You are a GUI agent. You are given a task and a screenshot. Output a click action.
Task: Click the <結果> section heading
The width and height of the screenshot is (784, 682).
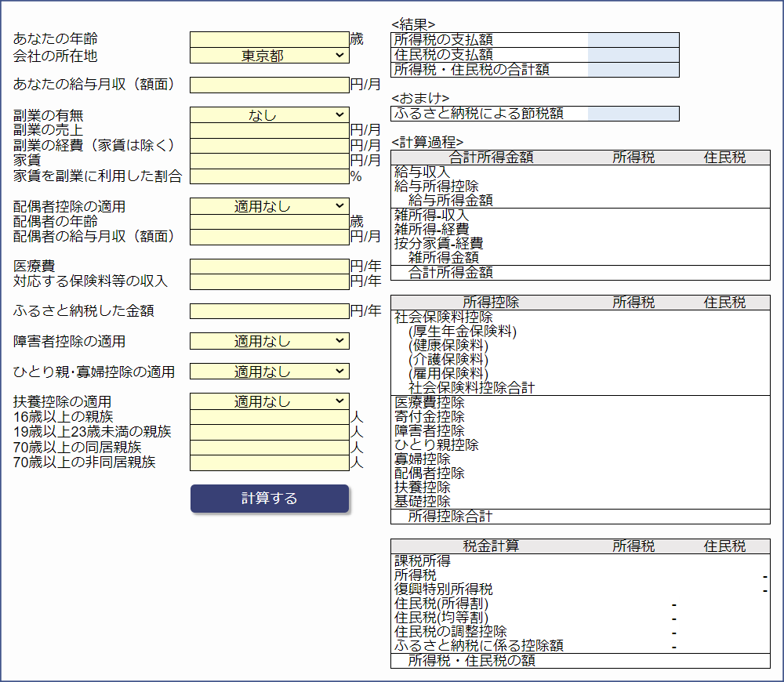413,24
